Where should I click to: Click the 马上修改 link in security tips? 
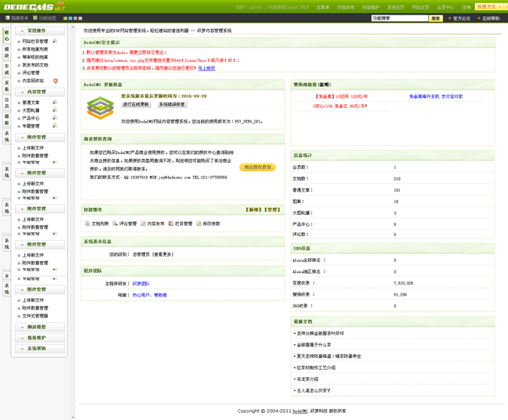[206, 68]
